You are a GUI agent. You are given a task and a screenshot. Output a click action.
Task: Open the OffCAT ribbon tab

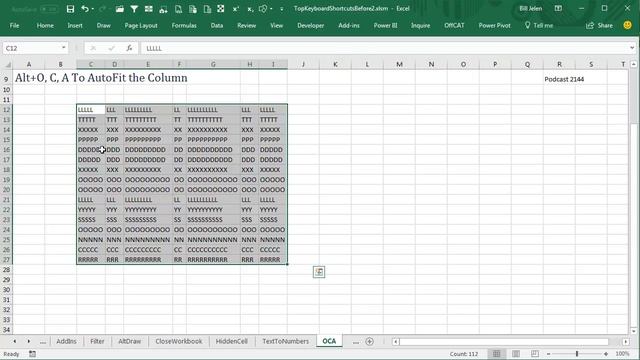454,25
